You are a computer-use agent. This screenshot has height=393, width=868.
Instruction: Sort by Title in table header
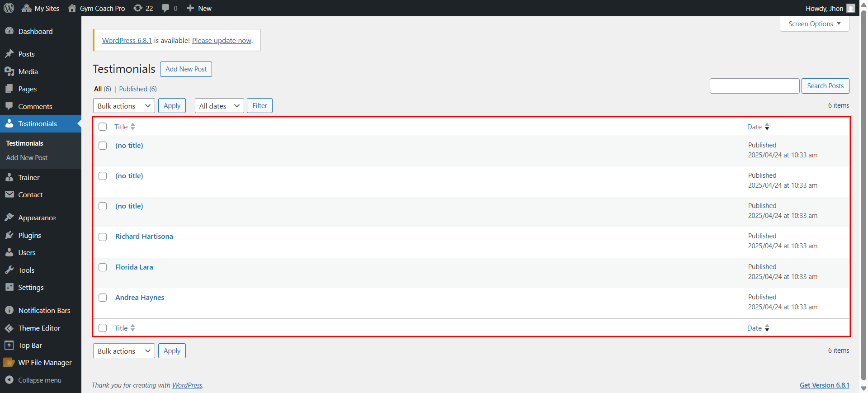point(124,127)
